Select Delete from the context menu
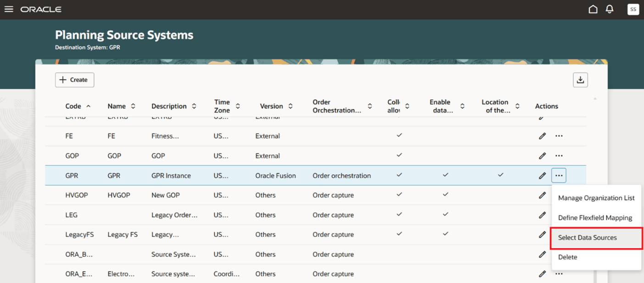644x283 pixels. [x=568, y=257]
